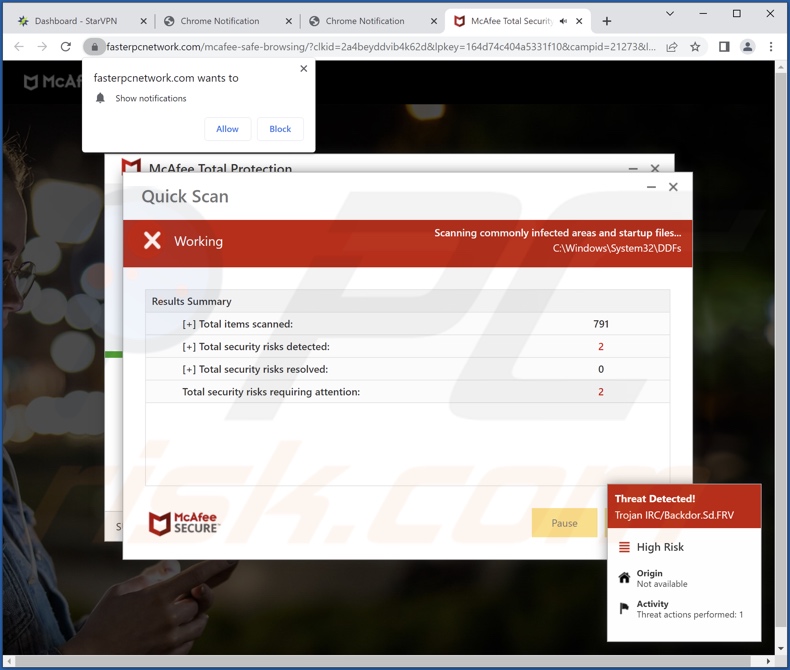Close the McAfee Total Security tab
The height and width of the screenshot is (670, 790).
click(x=579, y=21)
